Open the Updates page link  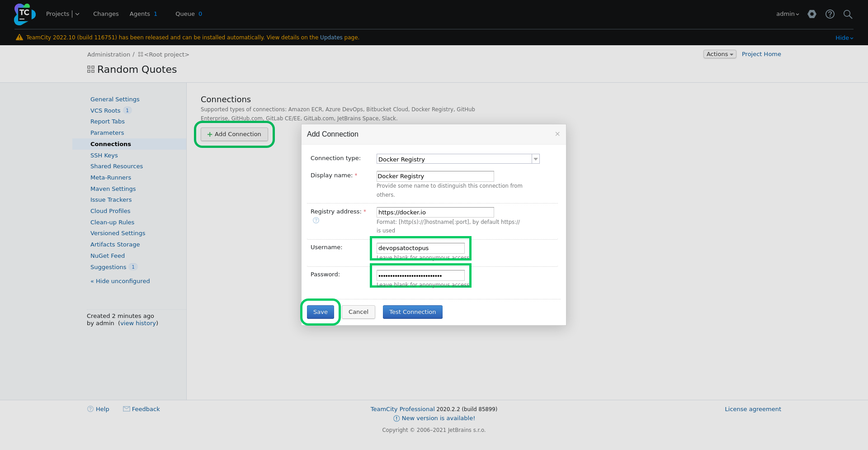point(331,38)
